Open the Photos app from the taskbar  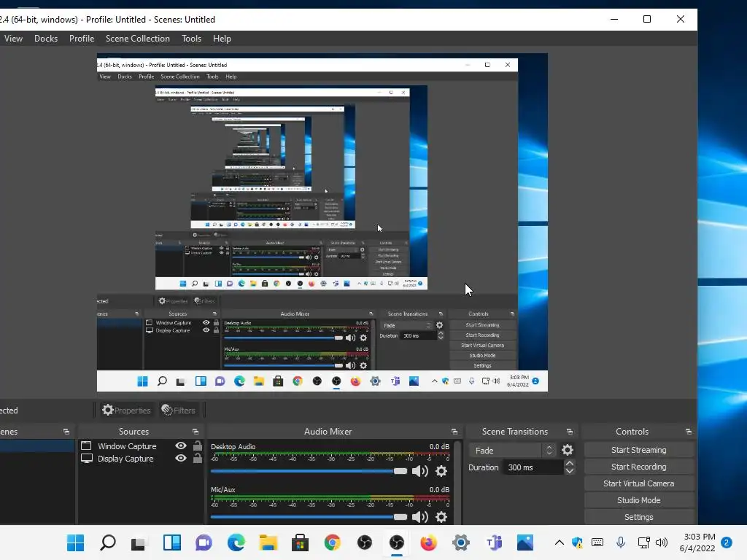click(525, 542)
